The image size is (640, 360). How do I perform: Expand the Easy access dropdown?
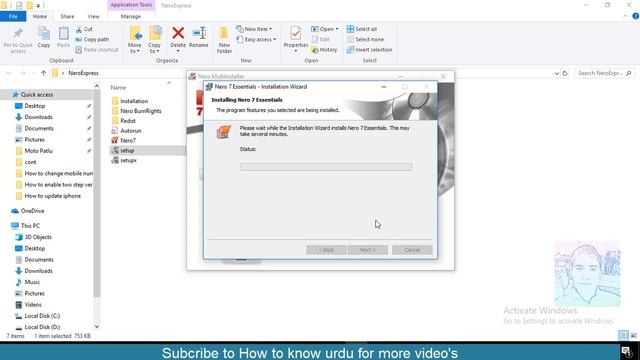(256, 39)
